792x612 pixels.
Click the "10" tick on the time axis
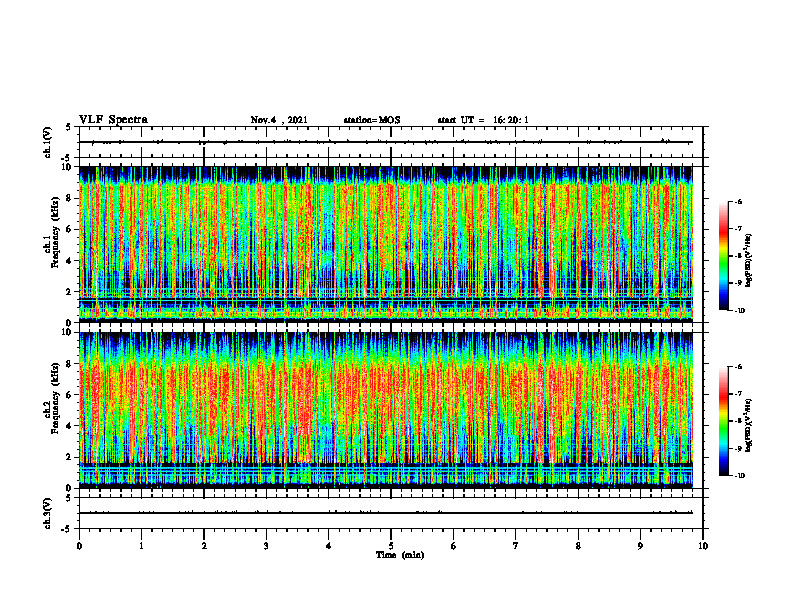(703, 546)
